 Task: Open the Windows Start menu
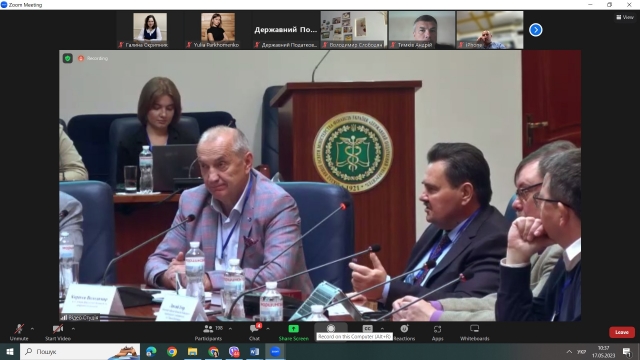coord(10,351)
